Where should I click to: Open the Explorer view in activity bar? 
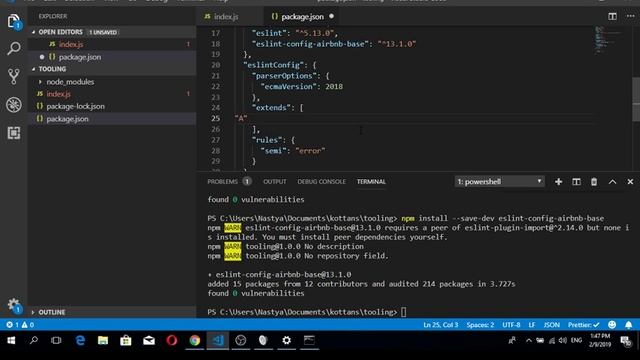(x=13, y=21)
